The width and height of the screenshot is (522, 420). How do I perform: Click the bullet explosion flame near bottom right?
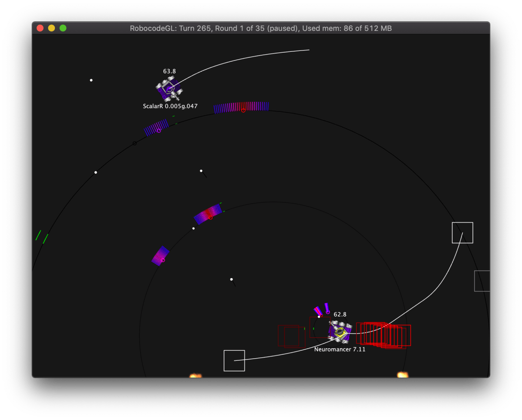403,375
